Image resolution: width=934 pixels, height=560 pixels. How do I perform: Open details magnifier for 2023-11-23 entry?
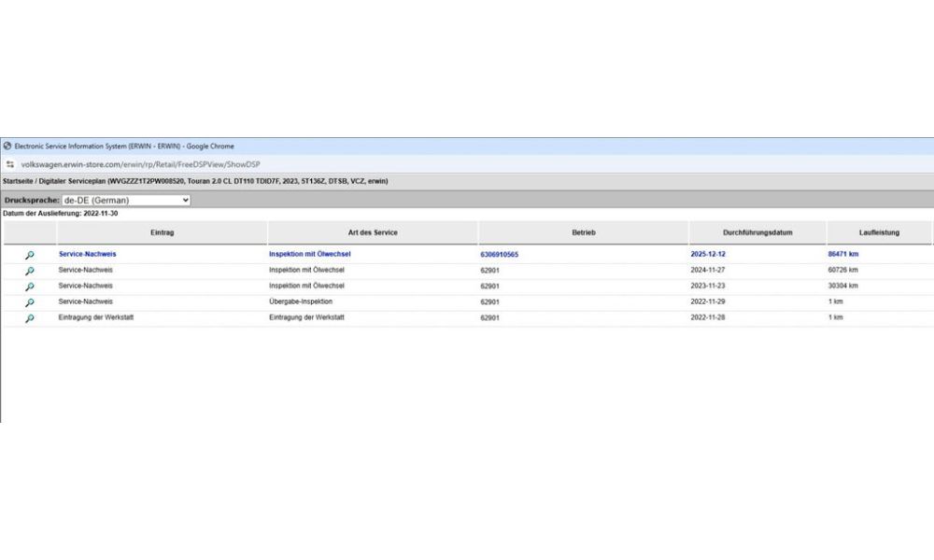[x=29, y=287]
